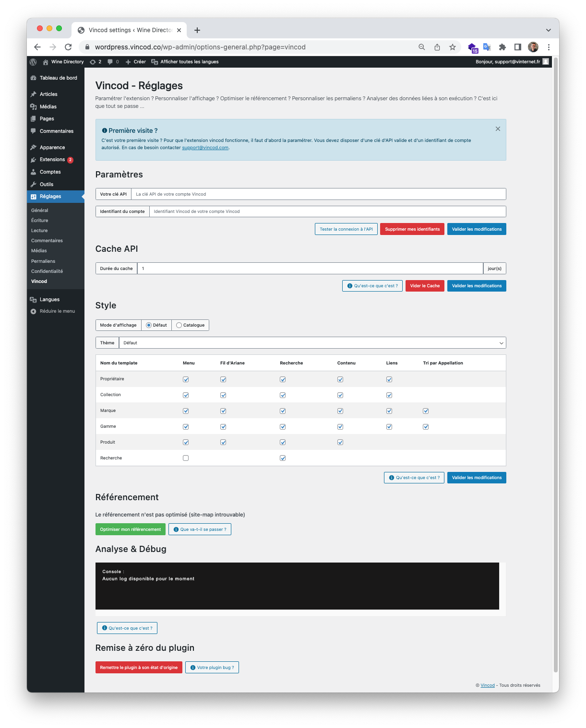Open the Chrome three-dot menu

[549, 47]
